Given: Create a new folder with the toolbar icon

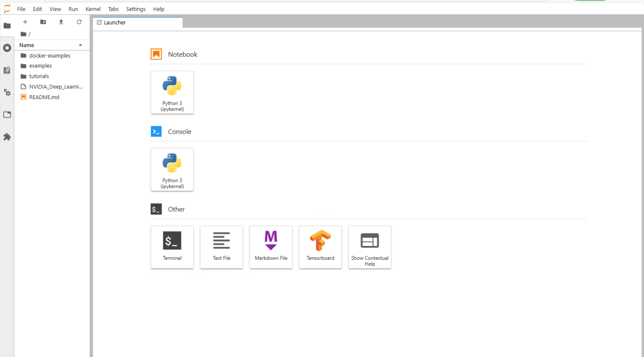Looking at the screenshot, I should [x=43, y=22].
